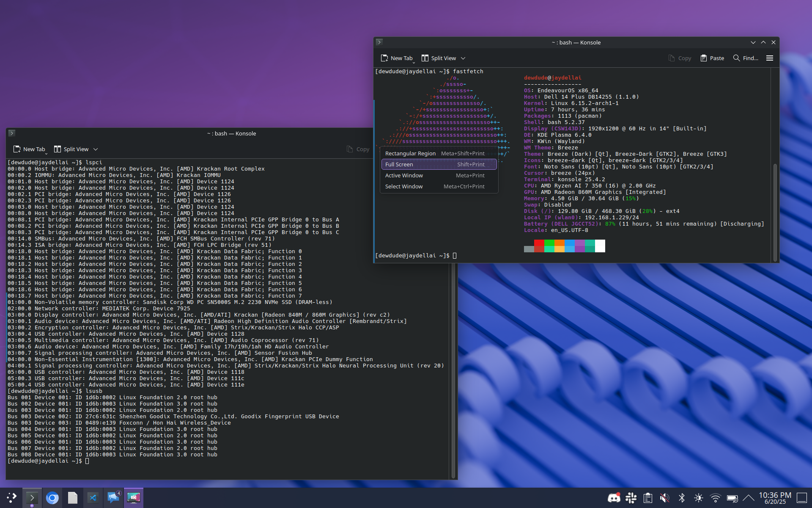Image resolution: width=812 pixels, height=508 pixels.
Task: Click the 'Locale: en_US.UTF-8' line
Action: click(556, 230)
